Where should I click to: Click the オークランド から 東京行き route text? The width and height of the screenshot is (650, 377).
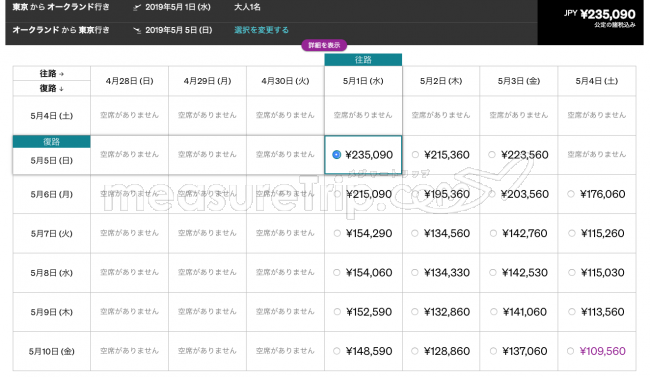point(61,30)
